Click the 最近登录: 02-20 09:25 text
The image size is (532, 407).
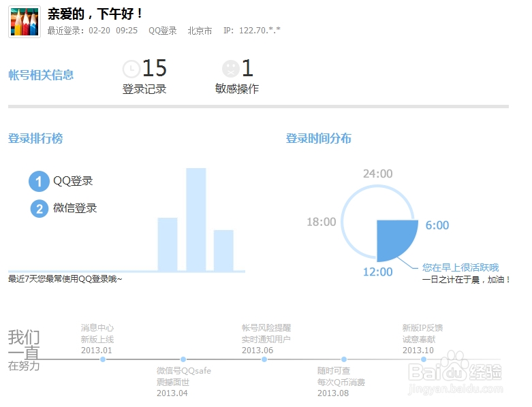(x=92, y=31)
